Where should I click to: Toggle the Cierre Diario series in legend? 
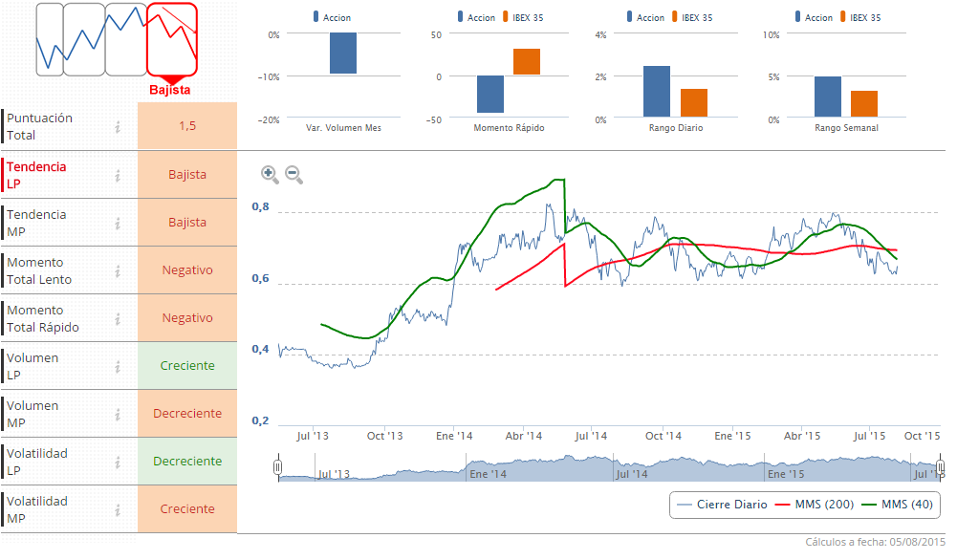[x=722, y=505]
